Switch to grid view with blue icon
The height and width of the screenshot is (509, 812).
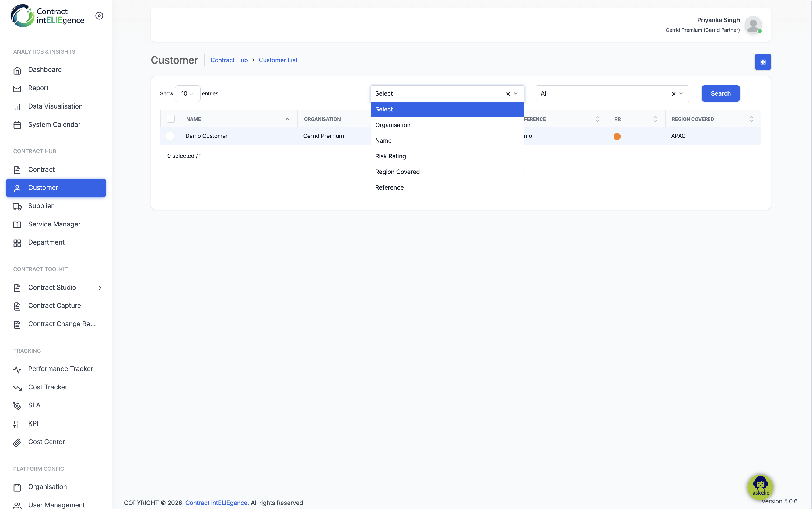[x=762, y=62]
